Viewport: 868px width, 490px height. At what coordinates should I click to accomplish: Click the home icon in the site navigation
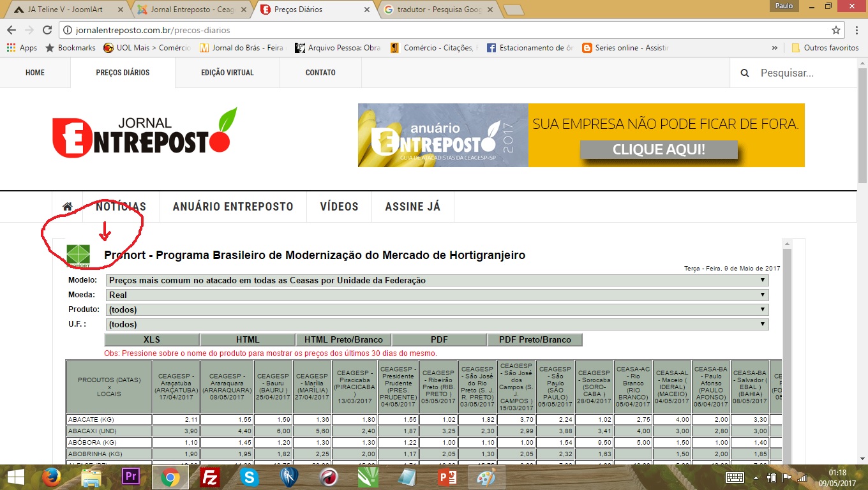tap(67, 207)
